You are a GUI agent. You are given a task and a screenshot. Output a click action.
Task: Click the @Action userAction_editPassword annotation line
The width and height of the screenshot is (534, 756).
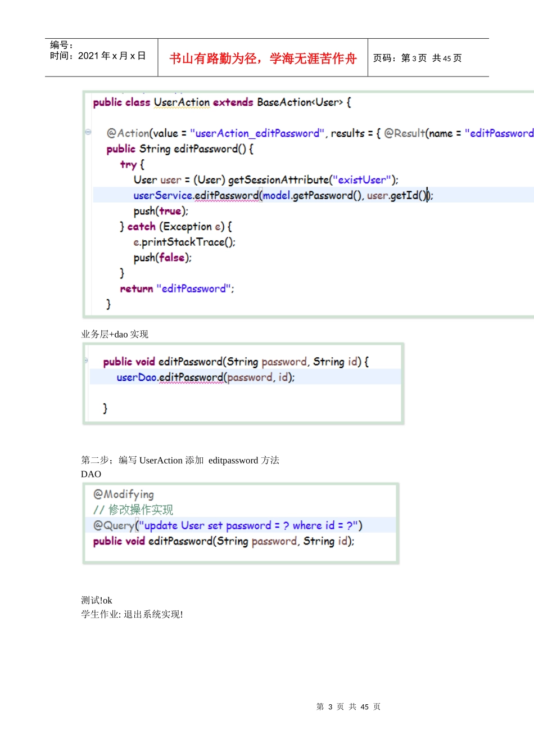(x=320, y=133)
